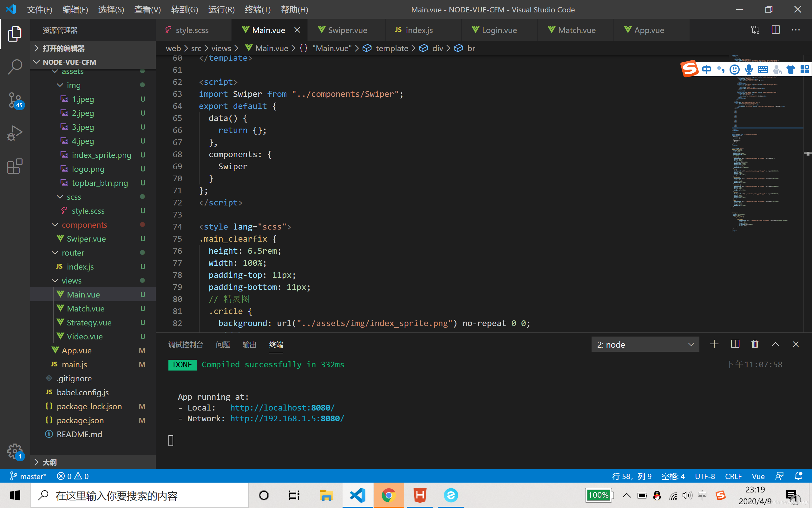The image size is (812, 508).
Task: Open Strategy.vue in explorer
Action: point(93,323)
